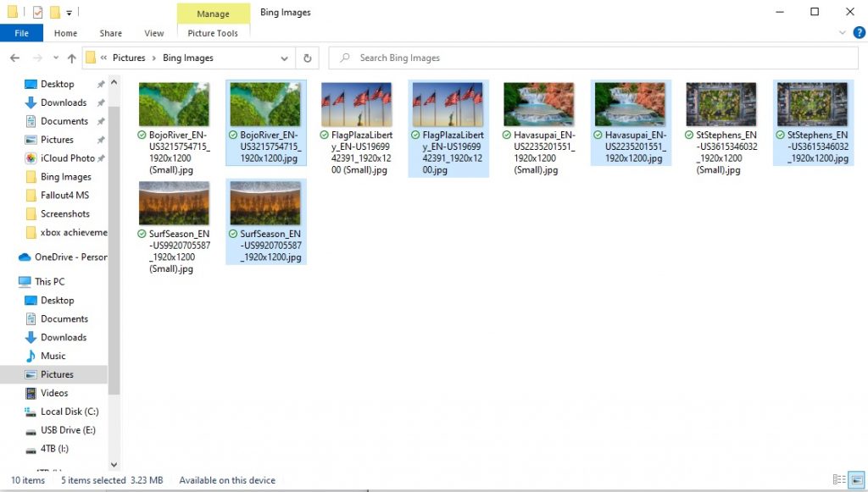The image size is (868, 492).
Task: Click the StStephens (Small).jpg file name text
Action: coord(726,152)
